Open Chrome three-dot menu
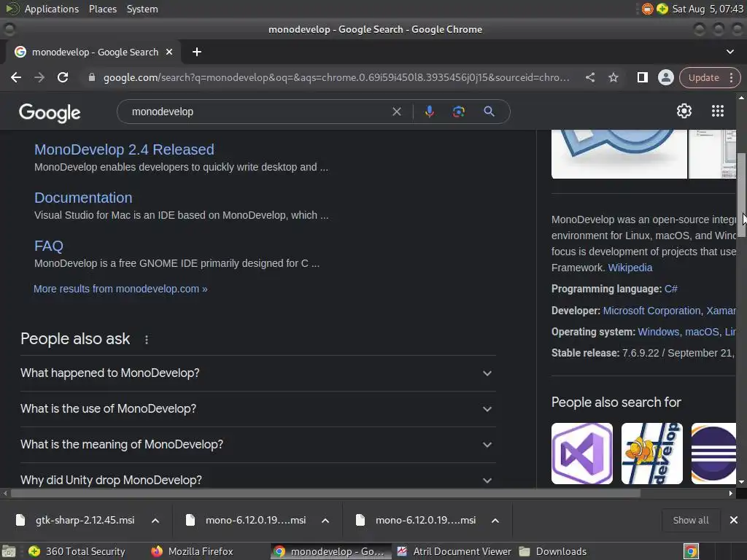 [x=731, y=77]
